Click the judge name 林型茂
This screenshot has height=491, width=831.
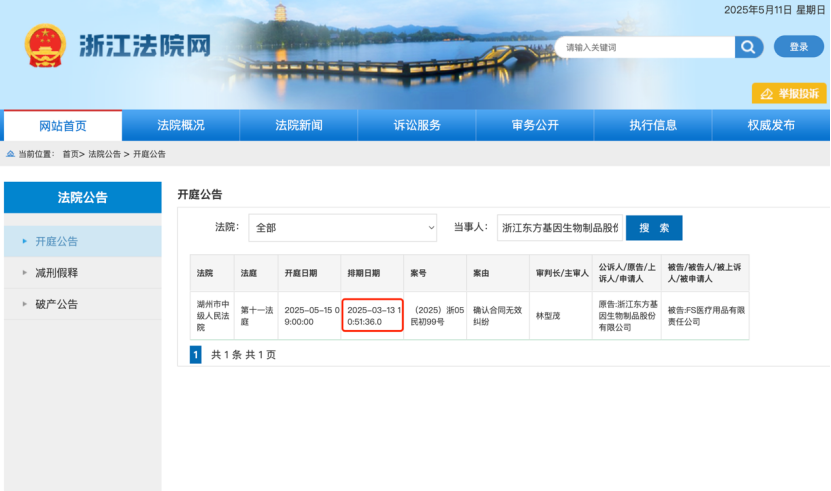547,315
